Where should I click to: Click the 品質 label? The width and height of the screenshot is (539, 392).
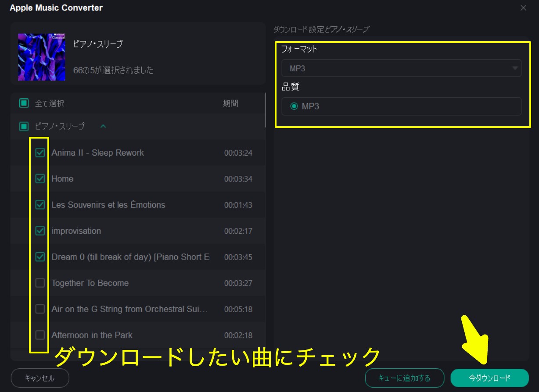(290, 87)
